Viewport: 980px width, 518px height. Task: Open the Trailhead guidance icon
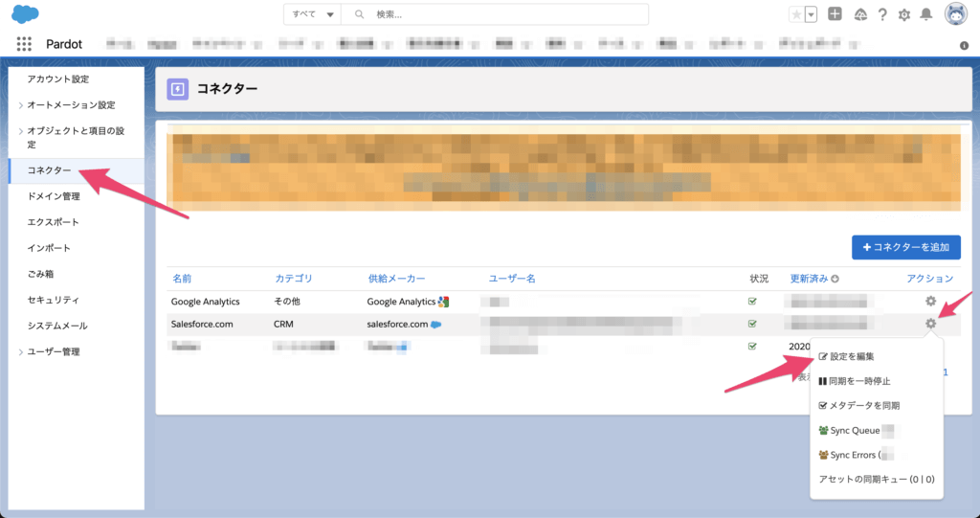860,14
